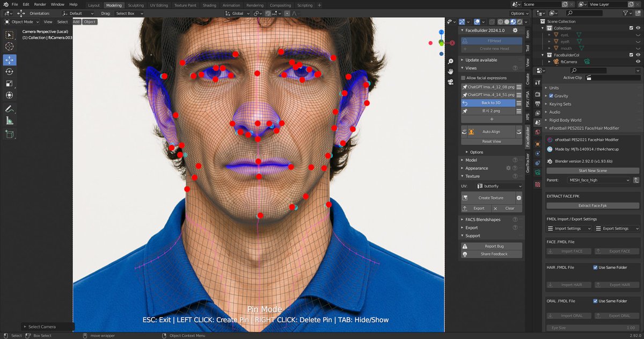Enable Allow facial expressions checkbox
This screenshot has height=339, width=644.
(x=464, y=78)
